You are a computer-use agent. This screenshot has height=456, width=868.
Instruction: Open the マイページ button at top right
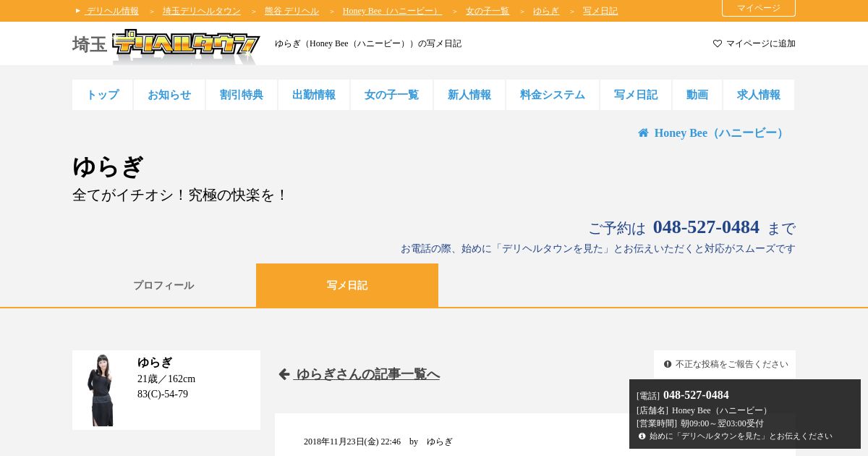coord(759,8)
